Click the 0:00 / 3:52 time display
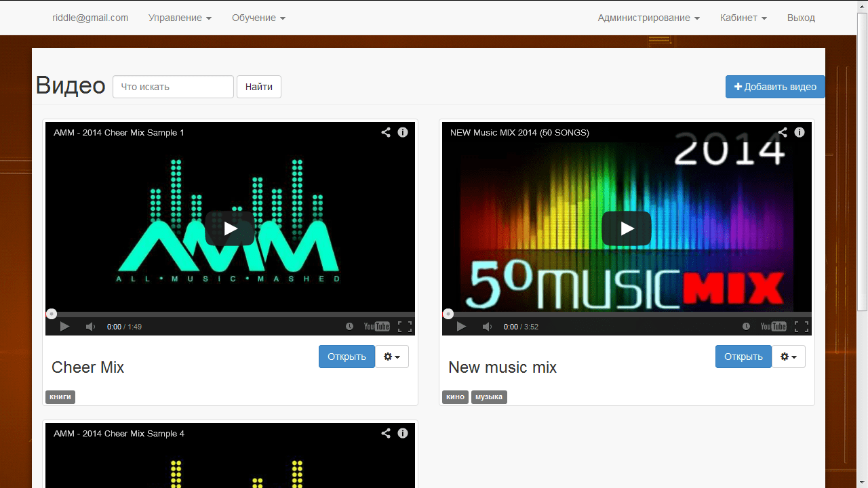The width and height of the screenshot is (868, 488). coord(521,327)
